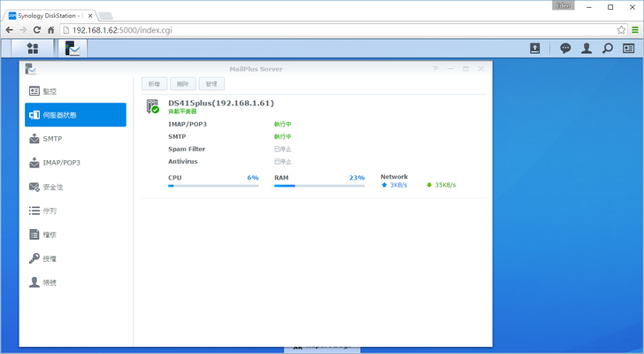
Task: Click DS415plus server status icon
Action: (153, 107)
